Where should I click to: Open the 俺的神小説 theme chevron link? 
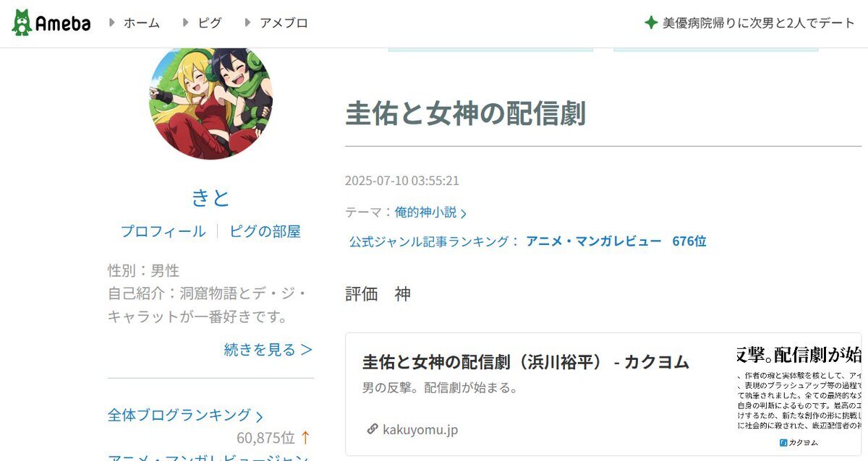pos(430,212)
